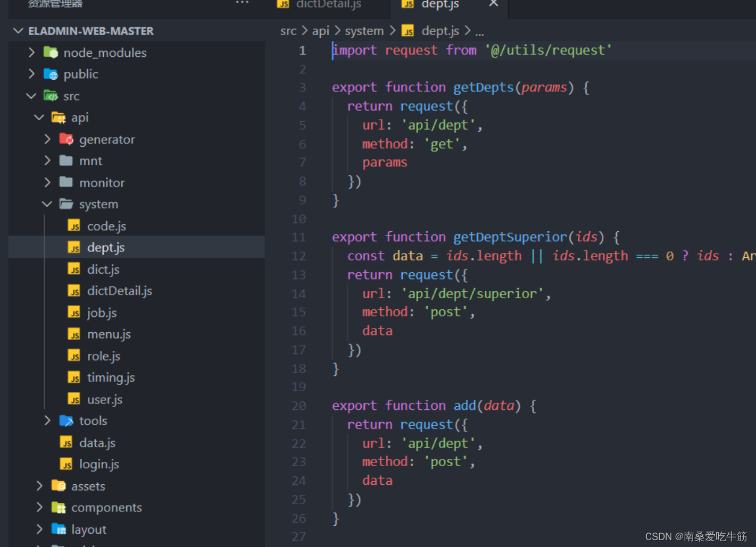Expand the layout folder chevron

click(39, 529)
